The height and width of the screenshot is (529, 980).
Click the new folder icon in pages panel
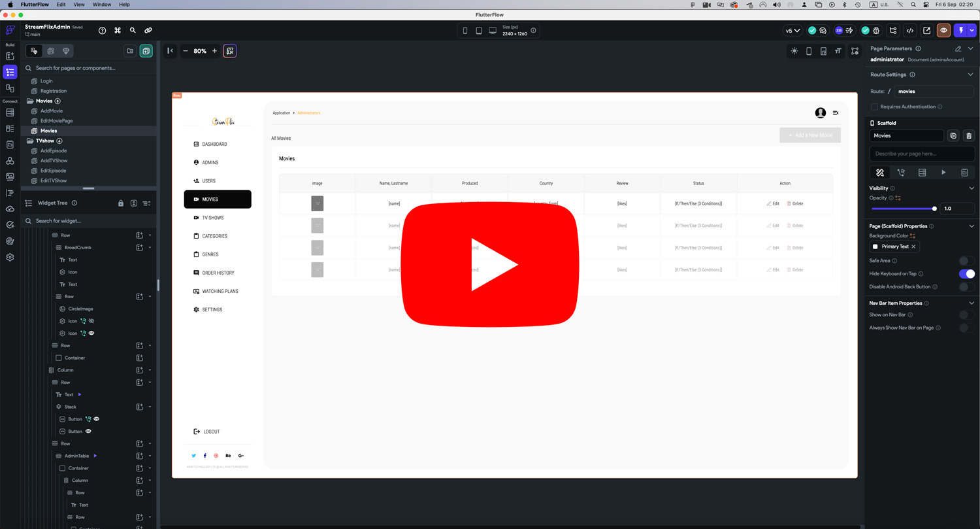(x=130, y=51)
